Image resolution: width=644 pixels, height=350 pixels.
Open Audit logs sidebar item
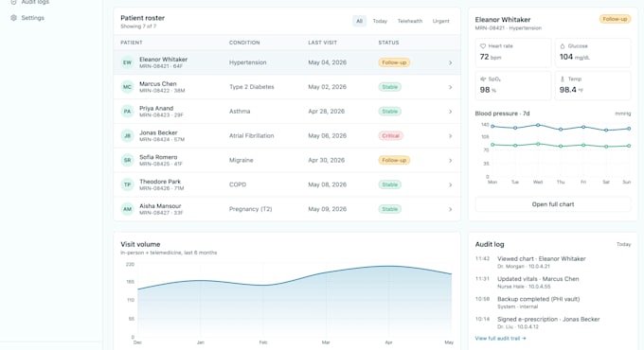tap(28, 3)
